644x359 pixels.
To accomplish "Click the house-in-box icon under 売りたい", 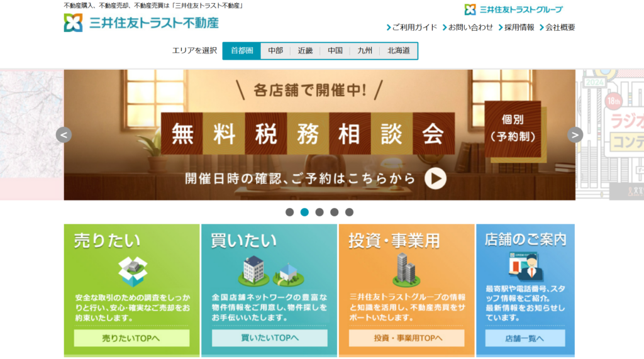I will coord(132,271).
